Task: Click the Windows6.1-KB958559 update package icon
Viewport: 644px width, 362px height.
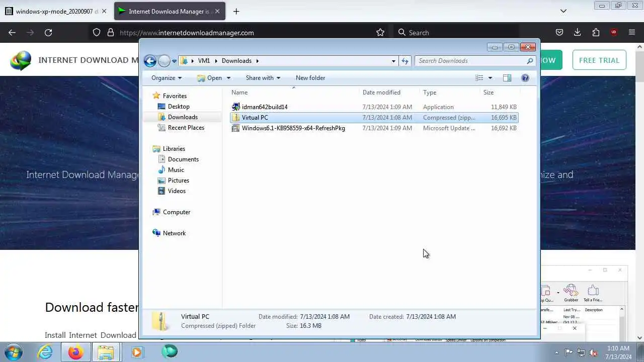Action: 235,128
